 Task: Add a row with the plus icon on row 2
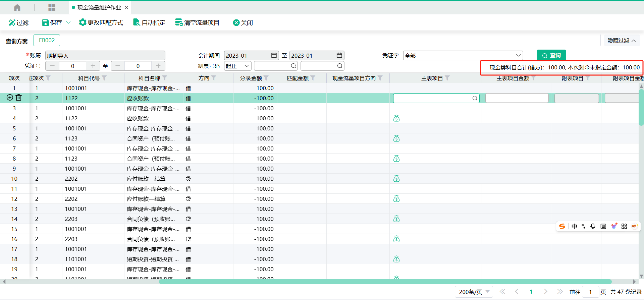pos(10,98)
